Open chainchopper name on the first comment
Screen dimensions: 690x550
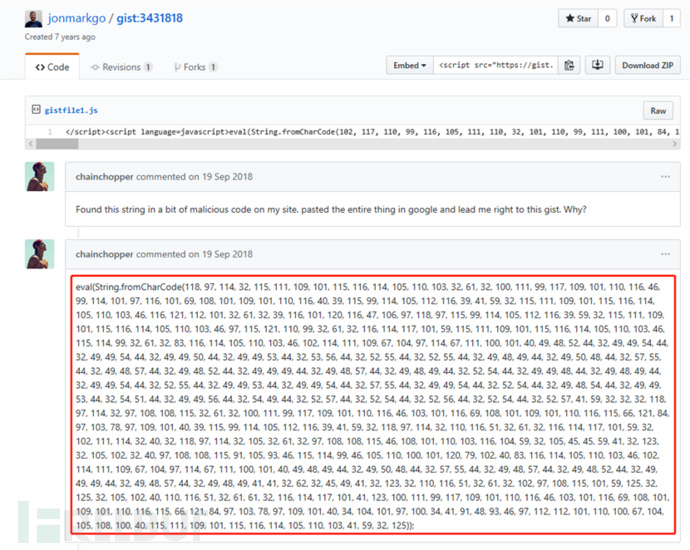(x=104, y=177)
